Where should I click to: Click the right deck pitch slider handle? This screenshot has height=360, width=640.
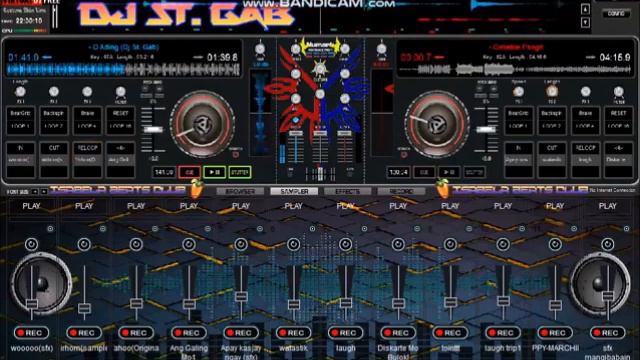pos(486,129)
